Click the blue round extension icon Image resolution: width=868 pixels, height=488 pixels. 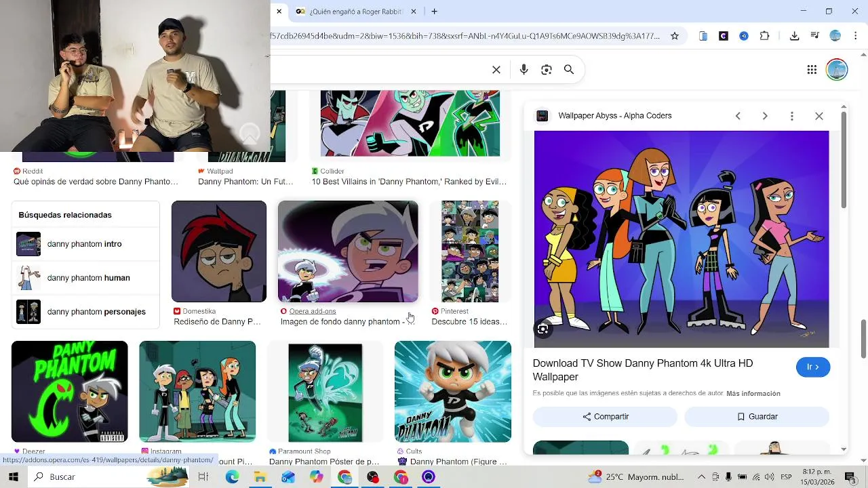click(744, 36)
